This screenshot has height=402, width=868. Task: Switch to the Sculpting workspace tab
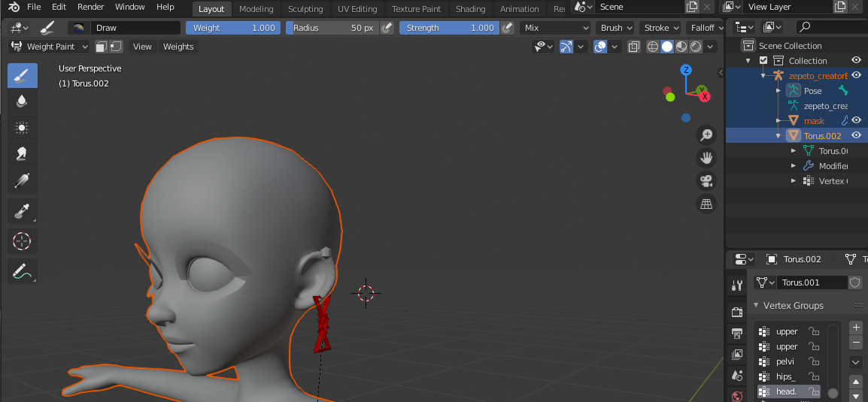(305, 9)
